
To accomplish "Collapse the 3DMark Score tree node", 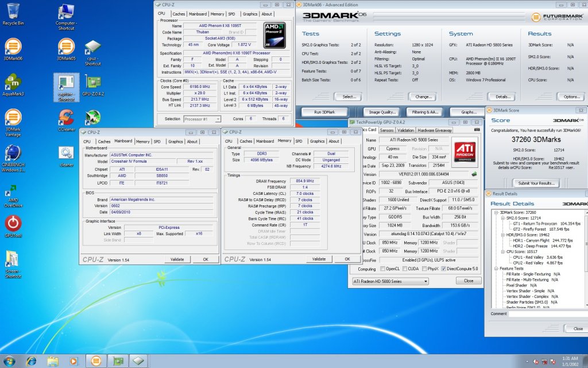I will point(496,213).
